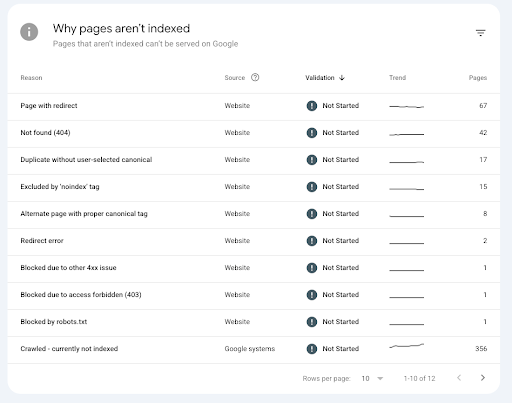Click Not Started icon for Duplicate without user-selected canonical
Viewport: 512px width, 403px height.
point(312,160)
